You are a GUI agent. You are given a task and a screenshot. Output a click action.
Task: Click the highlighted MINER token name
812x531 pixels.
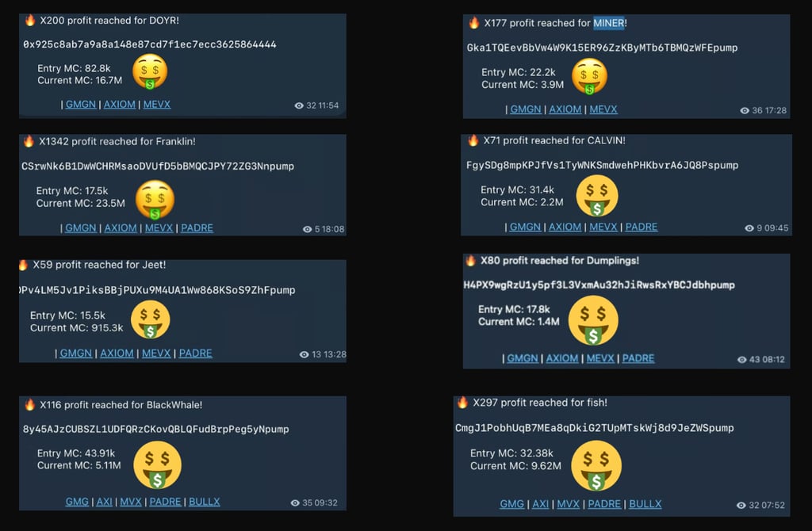click(608, 23)
